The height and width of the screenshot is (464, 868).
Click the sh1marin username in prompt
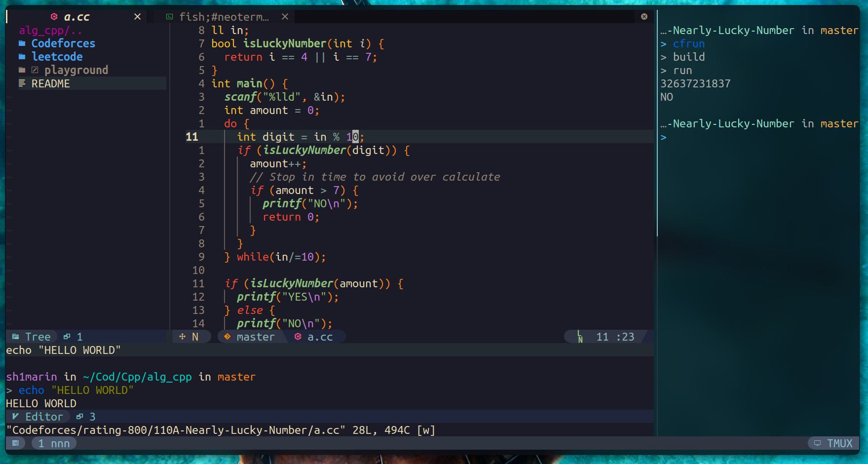coord(32,377)
